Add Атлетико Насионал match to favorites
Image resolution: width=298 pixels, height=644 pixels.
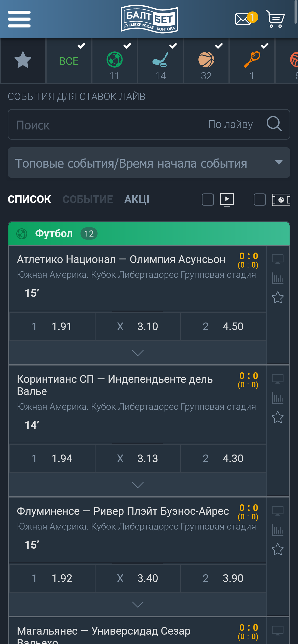278,297
